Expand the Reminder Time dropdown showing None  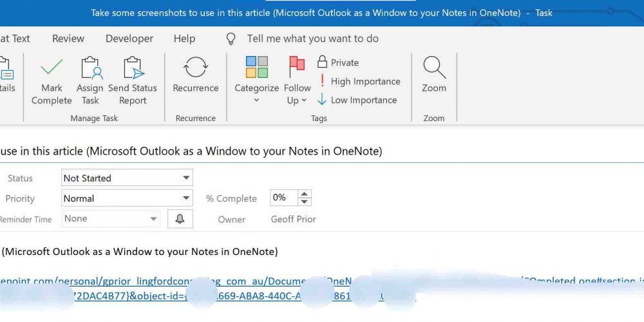pos(154,218)
